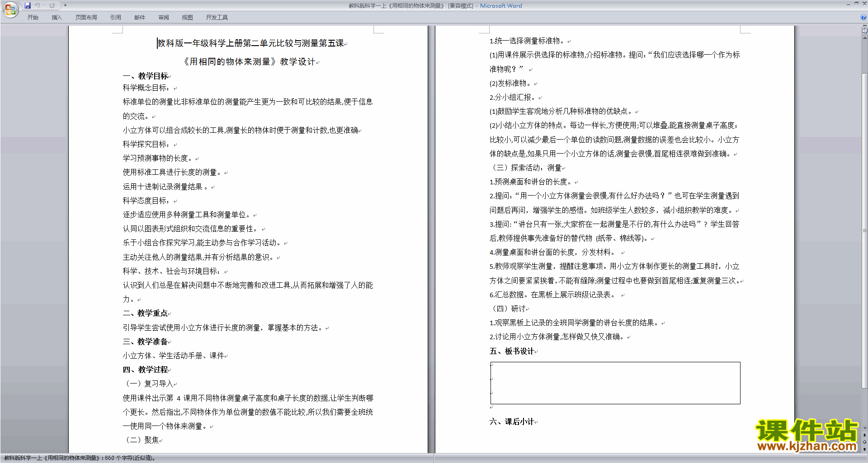868x463 pixels.
Task: Click the title line 教科版一年级科学上册第二单元
Action: [x=251, y=43]
